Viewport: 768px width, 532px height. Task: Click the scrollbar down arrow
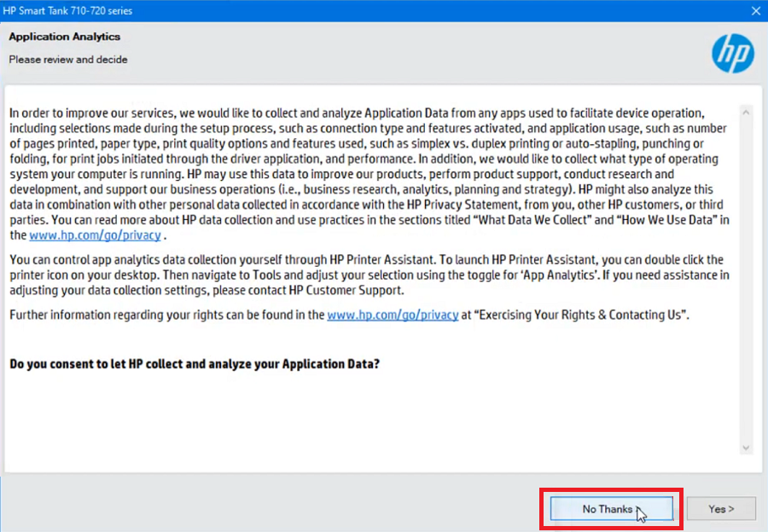pos(746,448)
